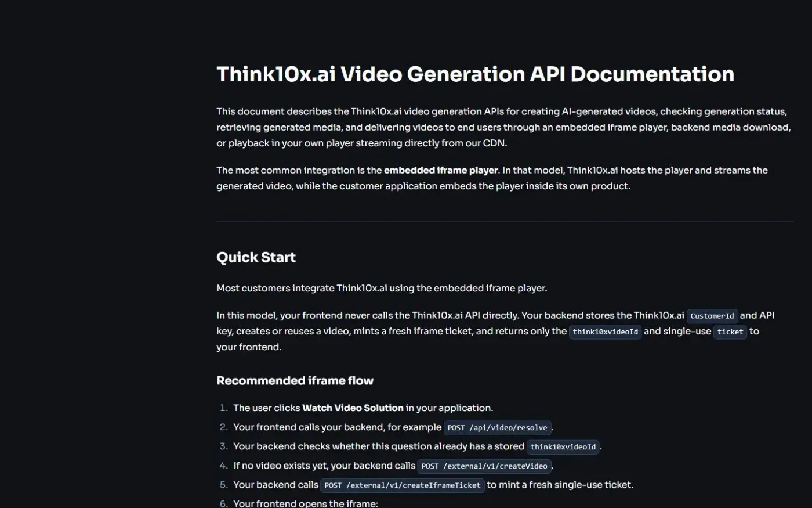Click the think10xvideoId code in step 3
This screenshot has width=812, height=508.
click(x=563, y=447)
